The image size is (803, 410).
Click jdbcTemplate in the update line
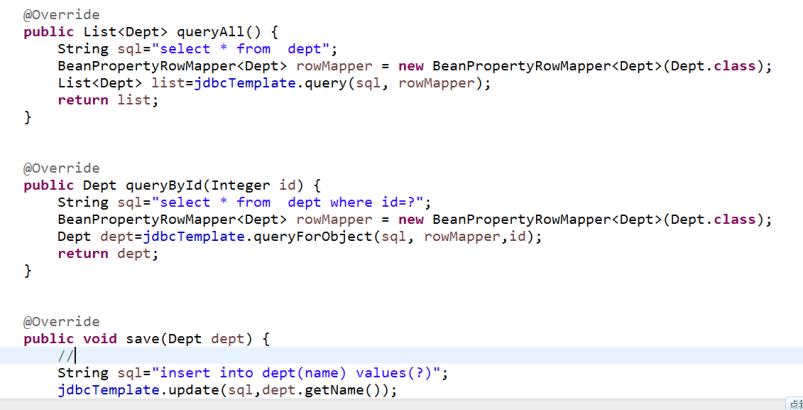tap(109, 390)
